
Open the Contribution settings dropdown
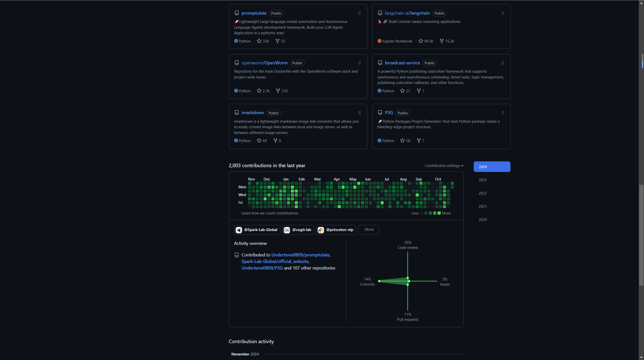coord(444,165)
